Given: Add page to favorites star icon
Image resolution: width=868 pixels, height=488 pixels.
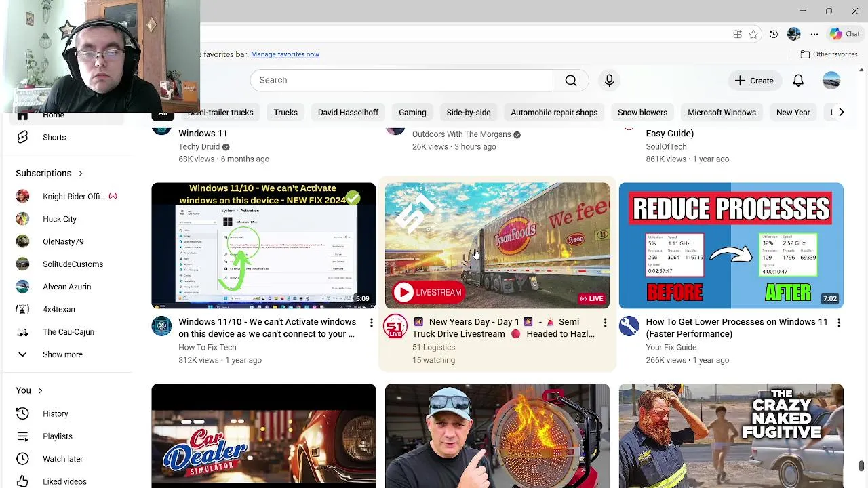Looking at the screenshot, I should pyautogui.click(x=753, y=34).
